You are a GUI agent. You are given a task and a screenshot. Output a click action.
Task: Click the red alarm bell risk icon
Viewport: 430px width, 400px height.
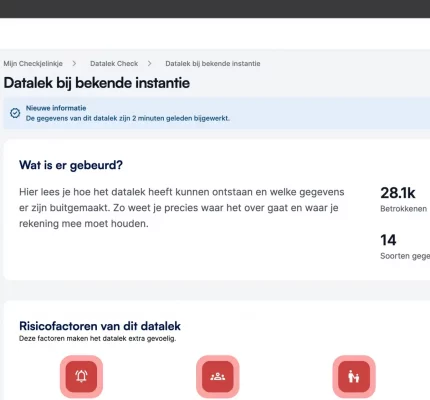[x=81, y=376]
